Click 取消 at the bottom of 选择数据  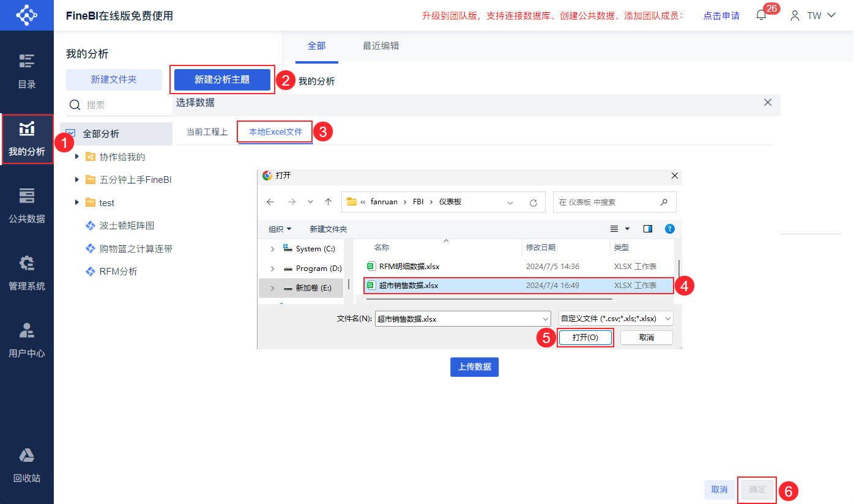(x=719, y=489)
